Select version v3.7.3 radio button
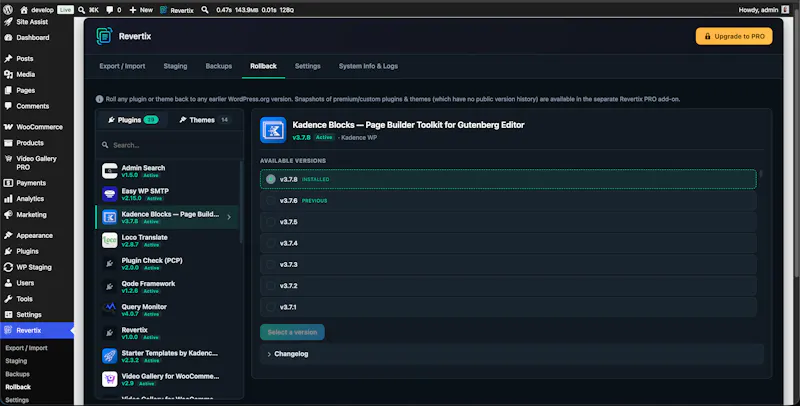This screenshot has height=406, width=800. point(271,264)
